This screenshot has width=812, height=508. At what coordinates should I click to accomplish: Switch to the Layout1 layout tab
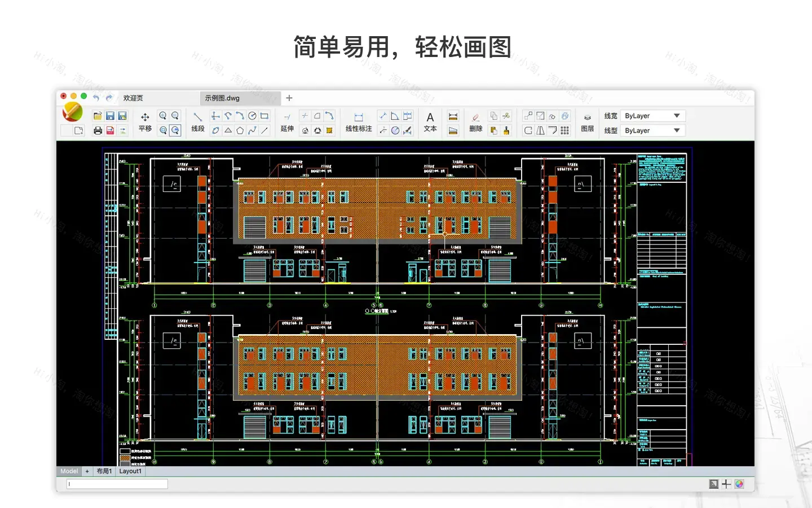[x=130, y=471]
